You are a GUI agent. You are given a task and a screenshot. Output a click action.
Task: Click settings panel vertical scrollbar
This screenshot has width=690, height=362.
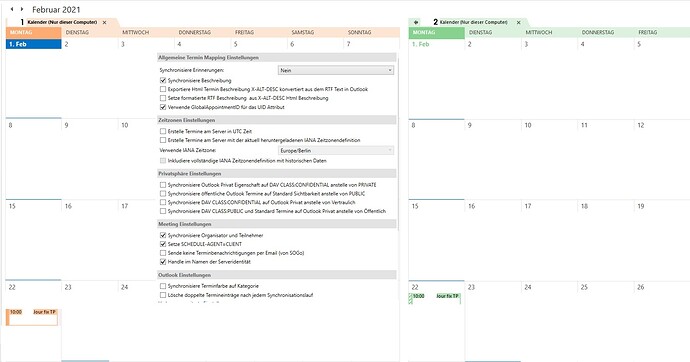[x=398, y=143]
